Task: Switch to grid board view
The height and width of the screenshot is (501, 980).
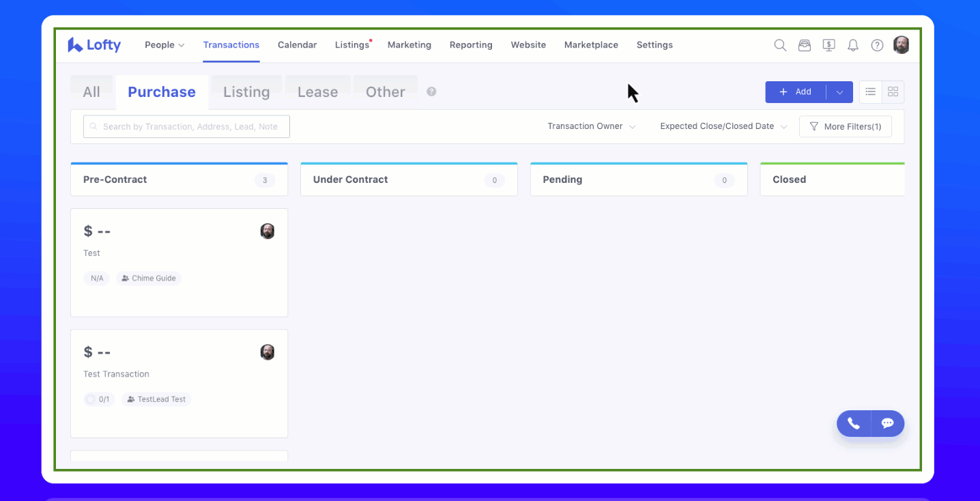Action: [893, 92]
